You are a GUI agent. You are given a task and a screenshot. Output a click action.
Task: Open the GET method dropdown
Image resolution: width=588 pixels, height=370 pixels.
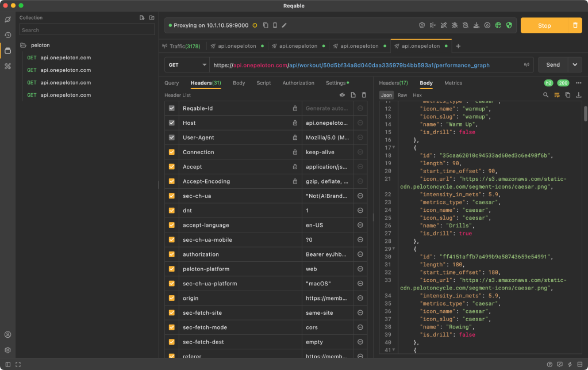click(x=187, y=65)
